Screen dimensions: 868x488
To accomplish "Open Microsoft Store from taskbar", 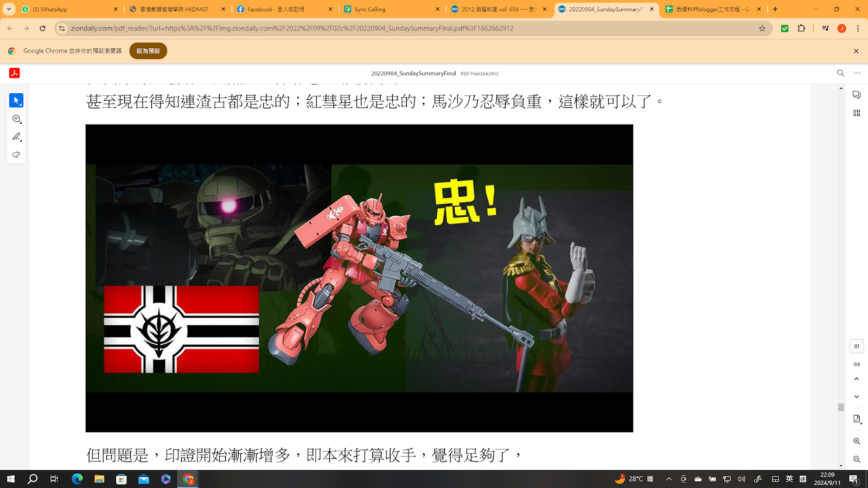I will [x=122, y=479].
